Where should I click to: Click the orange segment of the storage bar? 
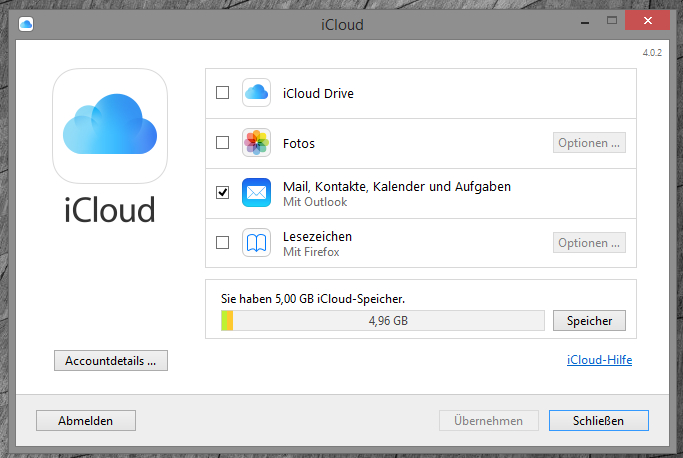[x=230, y=321]
